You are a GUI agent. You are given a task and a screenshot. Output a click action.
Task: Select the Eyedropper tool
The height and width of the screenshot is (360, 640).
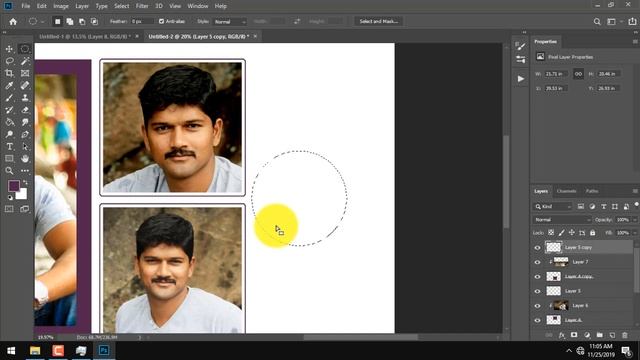(9, 86)
